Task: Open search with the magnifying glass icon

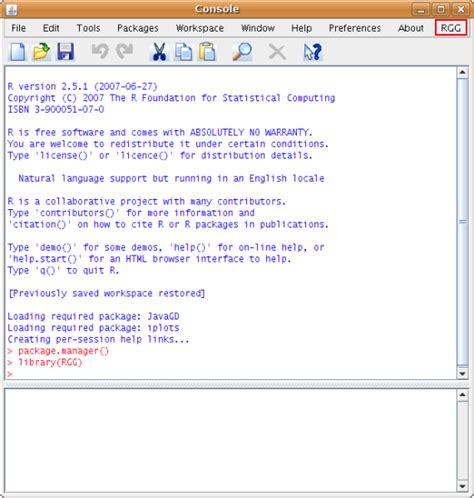Action: pyautogui.click(x=242, y=52)
